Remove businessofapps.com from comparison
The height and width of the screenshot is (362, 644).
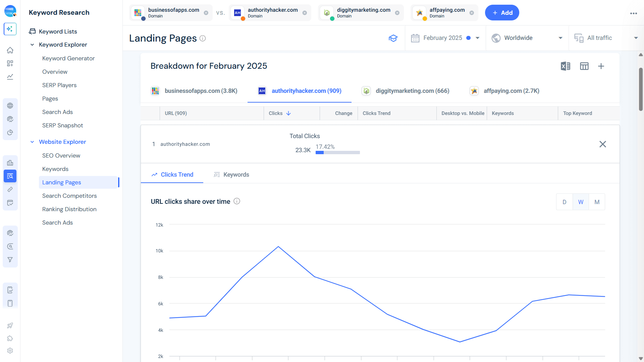(206, 13)
